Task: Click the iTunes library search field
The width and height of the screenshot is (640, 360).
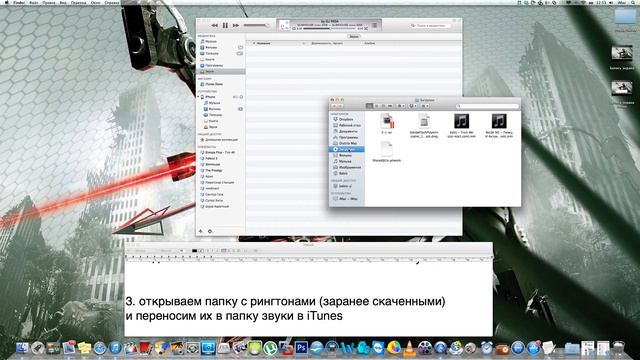Action: pos(430,25)
